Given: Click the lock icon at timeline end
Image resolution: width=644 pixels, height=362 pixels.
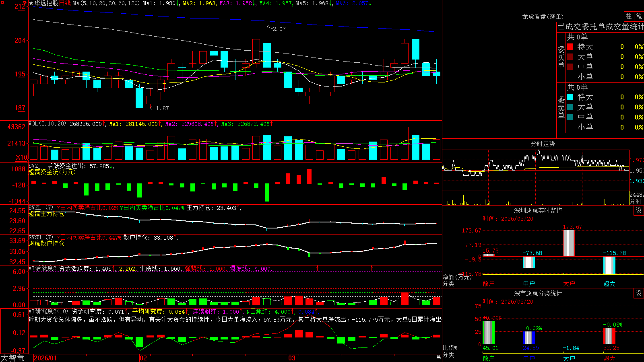Looking at the screenshot, I should click(439, 357).
